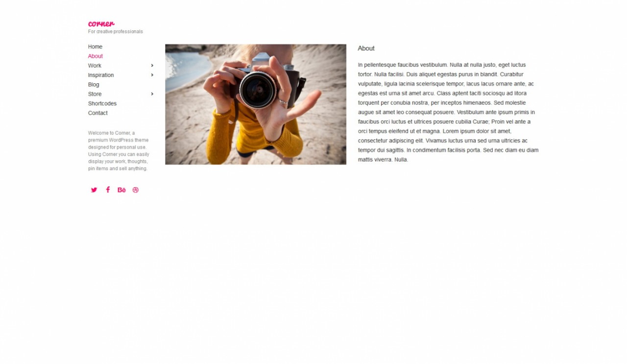
Task: Click the About page heading
Action: click(366, 49)
